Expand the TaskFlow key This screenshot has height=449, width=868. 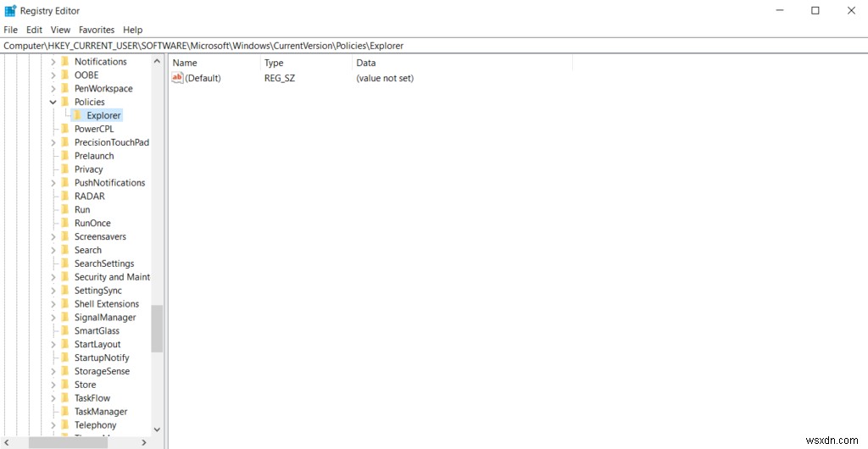pos(53,398)
